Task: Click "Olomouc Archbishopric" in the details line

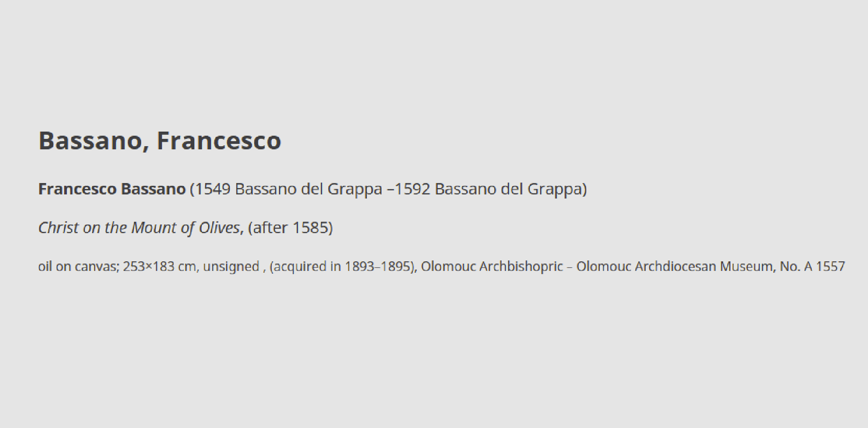Action: pyautogui.click(x=492, y=266)
